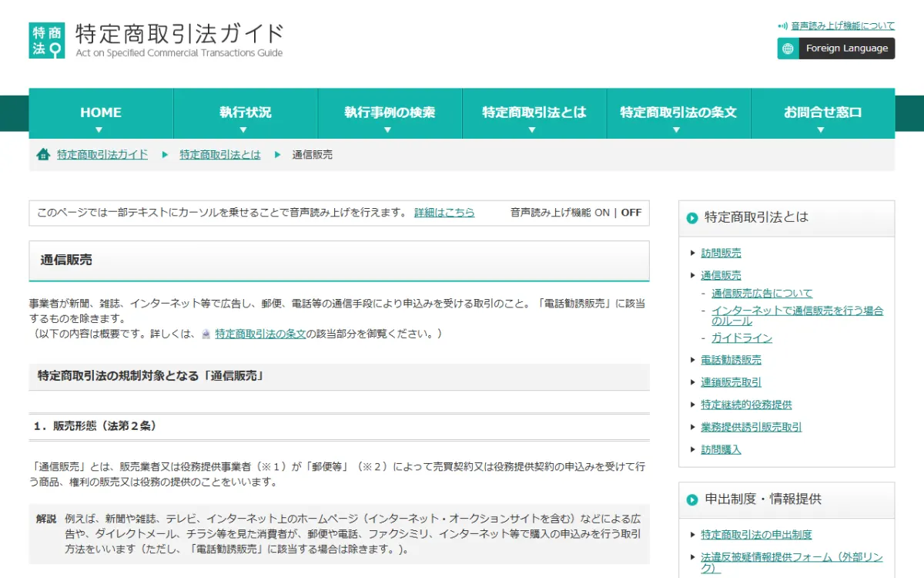924x578 pixels.
Task: Click 通信販売 current breadcrumb text
Action: (312, 155)
